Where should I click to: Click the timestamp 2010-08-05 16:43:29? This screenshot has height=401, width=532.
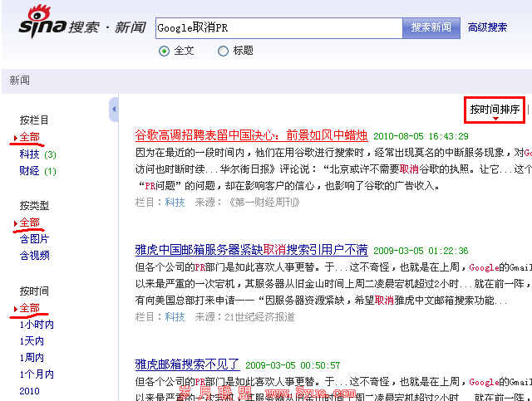coord(421,136)
